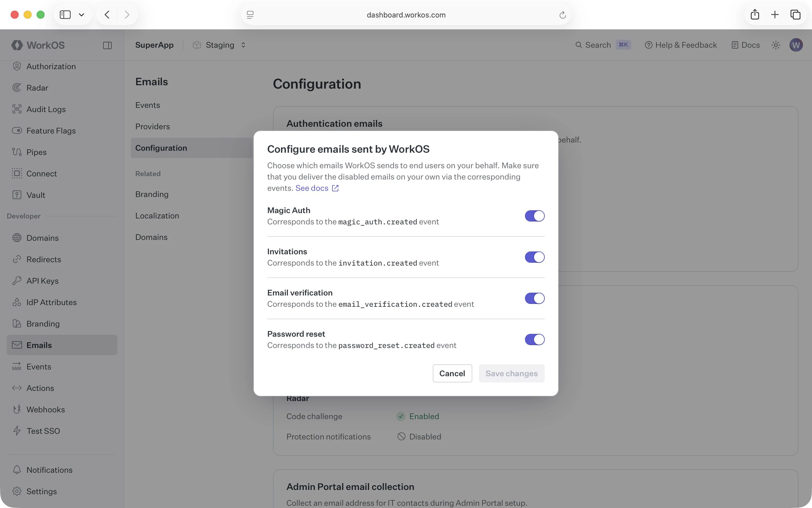Toggle the Magic Auth email switch
This screenshot has width=812, height=508.
click(x=535, y=216)
